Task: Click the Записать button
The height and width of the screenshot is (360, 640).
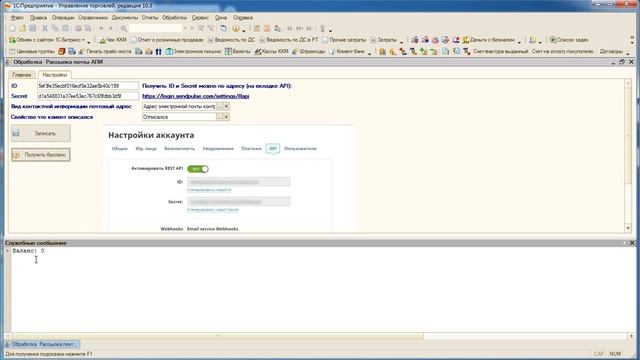Action: coord(41,133)
